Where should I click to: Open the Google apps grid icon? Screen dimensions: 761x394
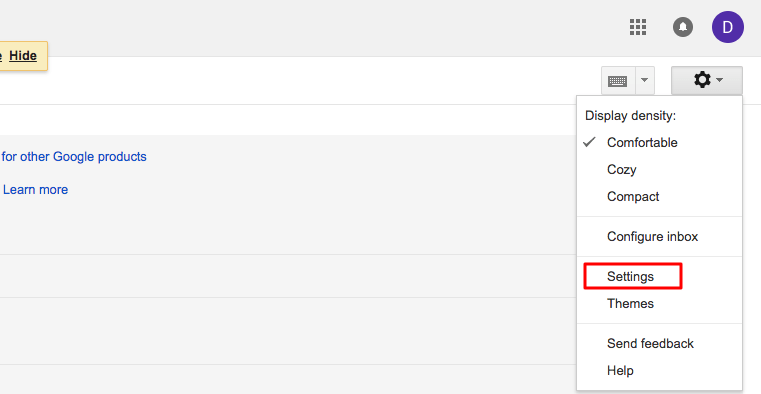coord(638,27)
